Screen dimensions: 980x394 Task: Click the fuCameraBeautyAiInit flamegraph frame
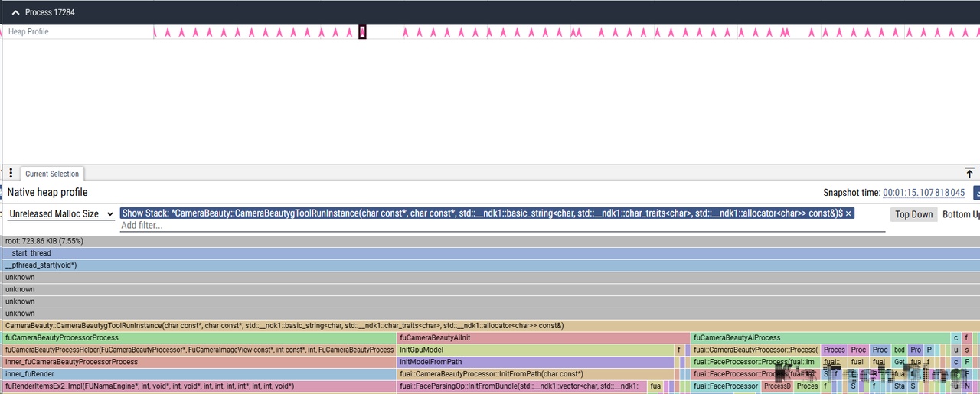tap(543, 338)
